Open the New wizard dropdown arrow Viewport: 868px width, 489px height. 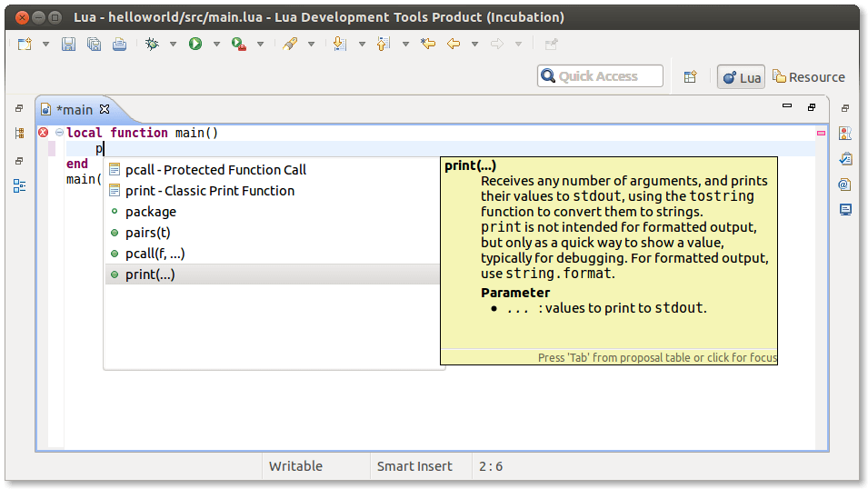[x=46, y=45]
